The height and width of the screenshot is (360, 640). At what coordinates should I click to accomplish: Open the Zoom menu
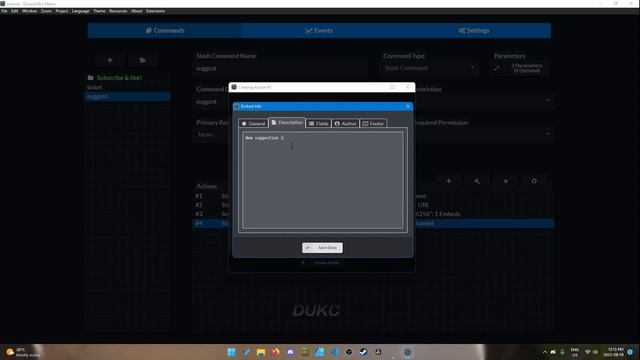[x=46, y=11]
